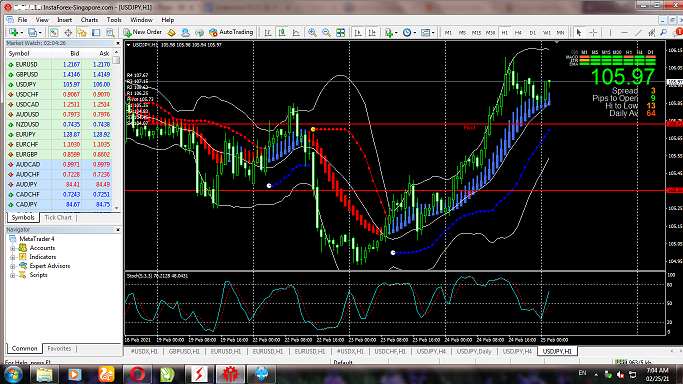
Task: Select the USDCAD row in Market Watch
Action: coord(59,104)
